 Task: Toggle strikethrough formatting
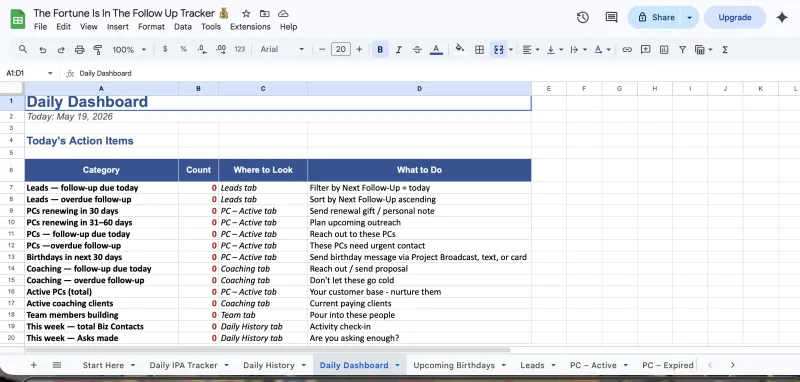[417, 49]
